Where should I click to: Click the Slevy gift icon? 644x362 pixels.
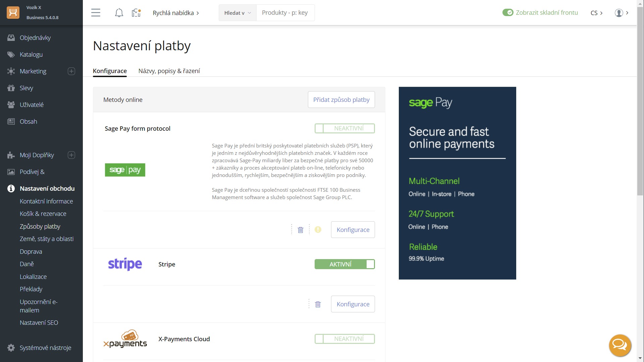click(x=11, y=88)
